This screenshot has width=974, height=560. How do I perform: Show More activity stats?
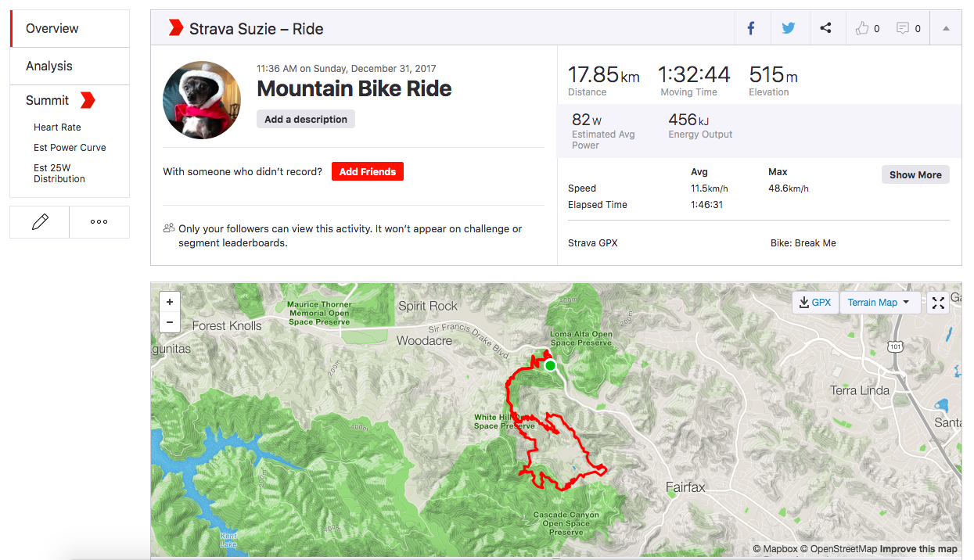pyautogui.click(x=915, y=174)
